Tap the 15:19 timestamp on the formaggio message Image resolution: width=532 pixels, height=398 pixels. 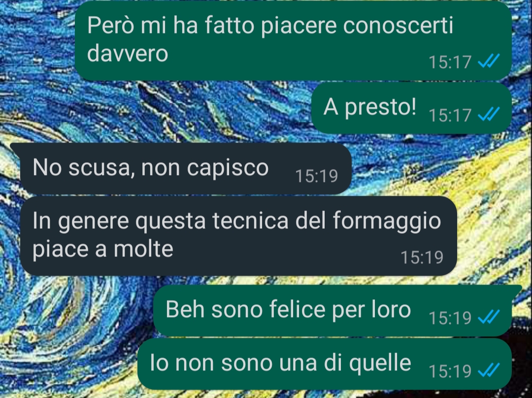click(422, 257)
